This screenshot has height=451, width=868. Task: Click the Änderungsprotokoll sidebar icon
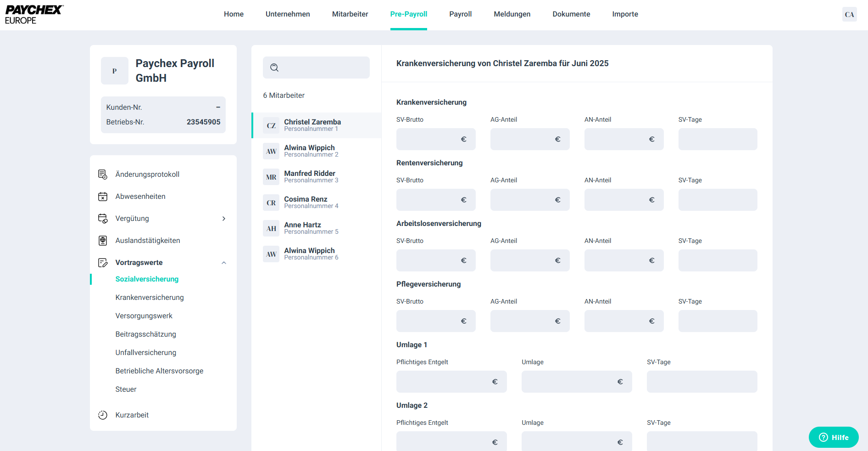click(x=103, y=175)
